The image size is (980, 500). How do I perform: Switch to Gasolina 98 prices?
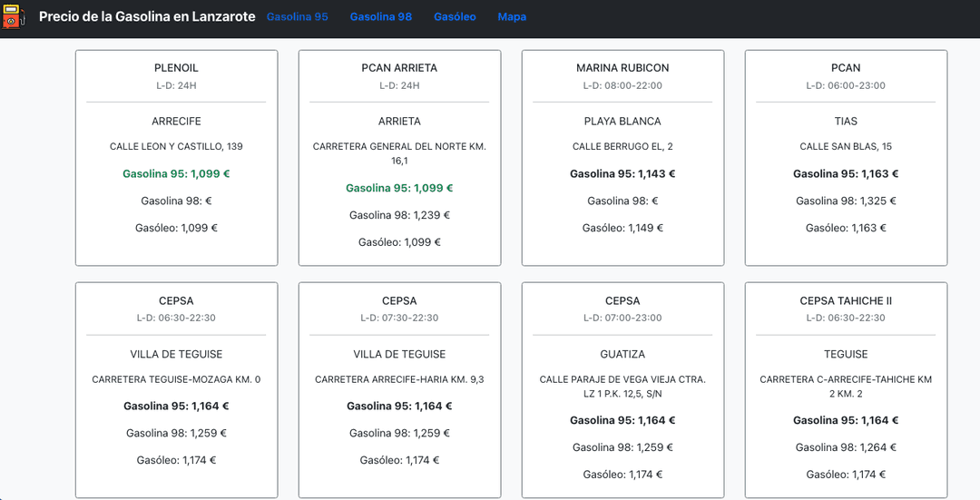(x=380, y=17)
